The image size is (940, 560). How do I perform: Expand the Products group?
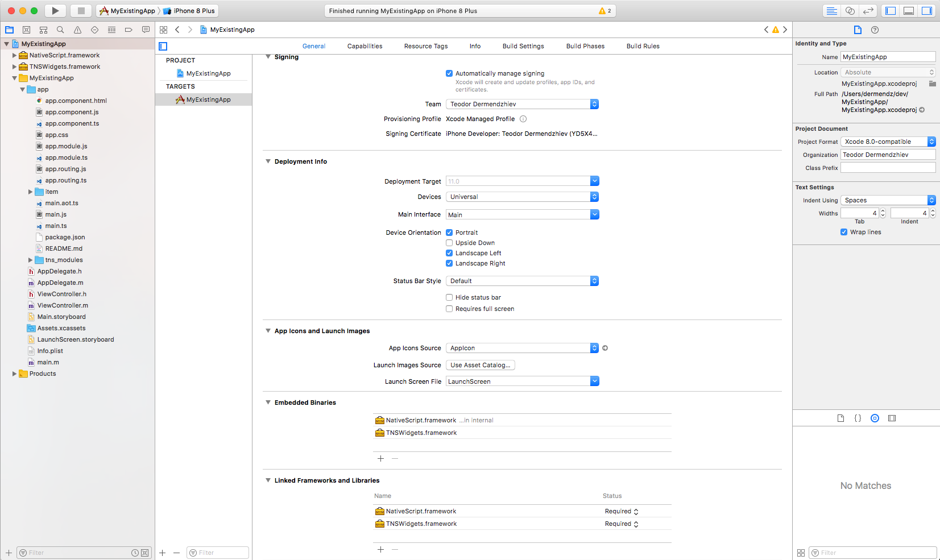click(14, 374)
